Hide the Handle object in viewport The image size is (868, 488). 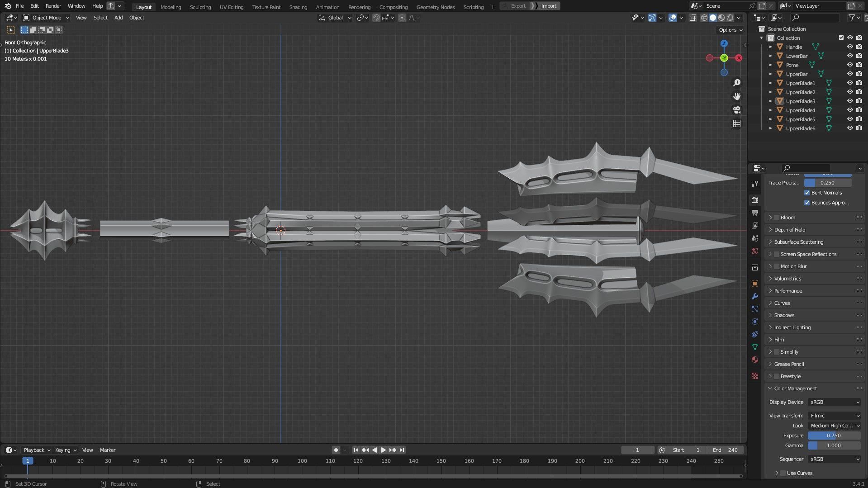(850, 47)
